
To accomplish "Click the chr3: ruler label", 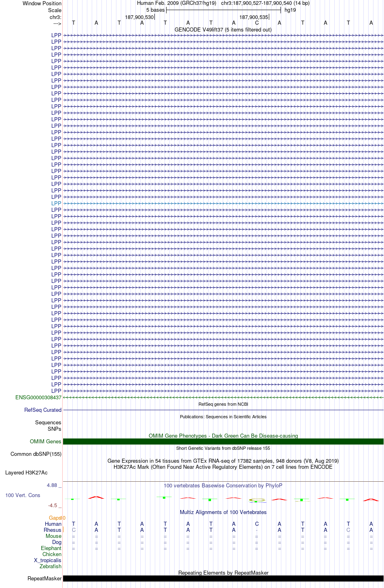I will 55,17.
